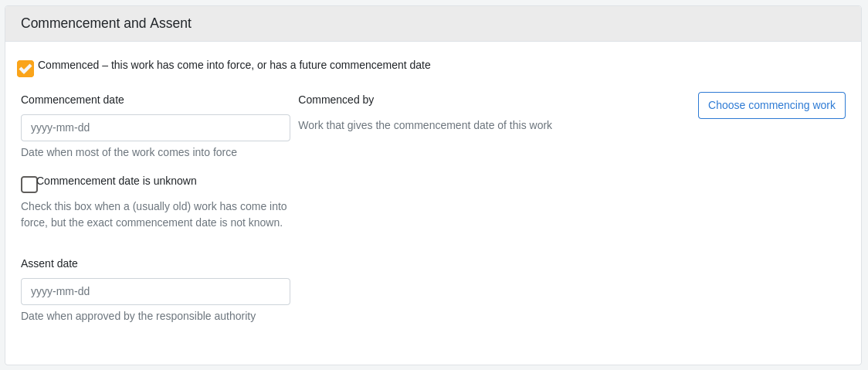
Task: Click the 'exact commencement date is not known' line
Action: tap(151, 222)
